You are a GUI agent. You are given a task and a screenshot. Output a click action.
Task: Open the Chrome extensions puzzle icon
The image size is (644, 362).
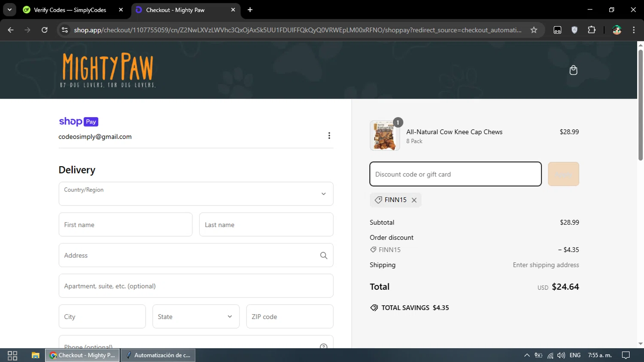click(592, 30)
